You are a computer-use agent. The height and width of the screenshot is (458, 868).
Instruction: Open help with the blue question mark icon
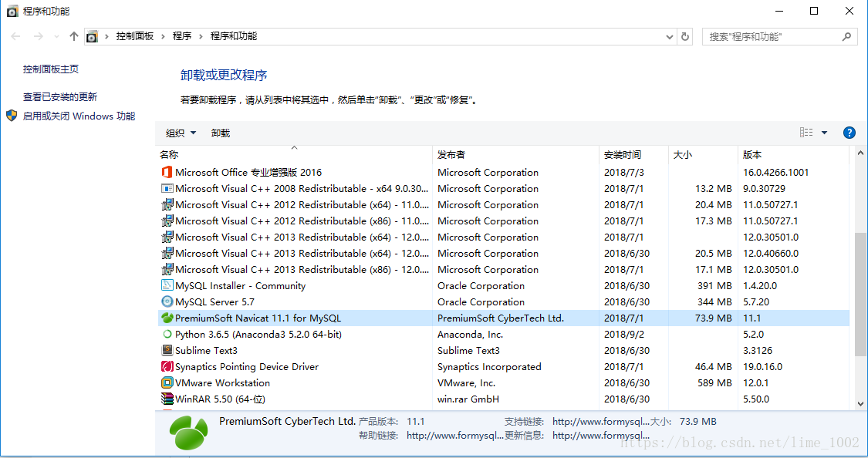coord(849,133)
